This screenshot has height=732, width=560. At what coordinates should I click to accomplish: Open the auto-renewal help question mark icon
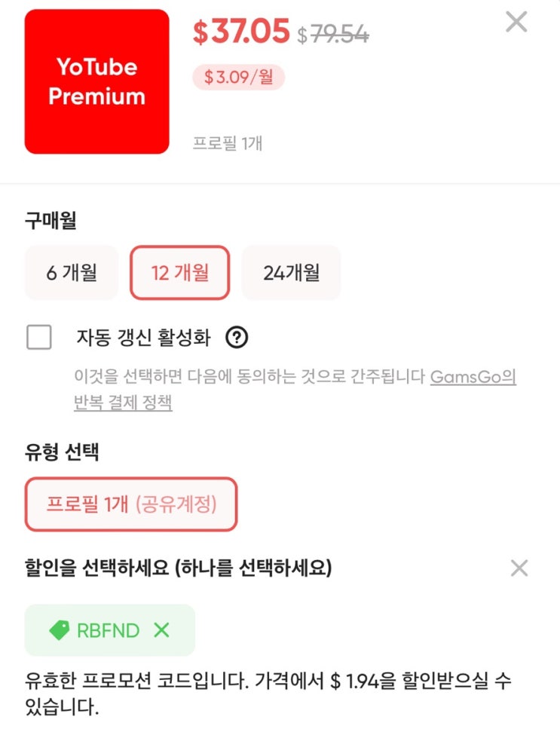237,337
